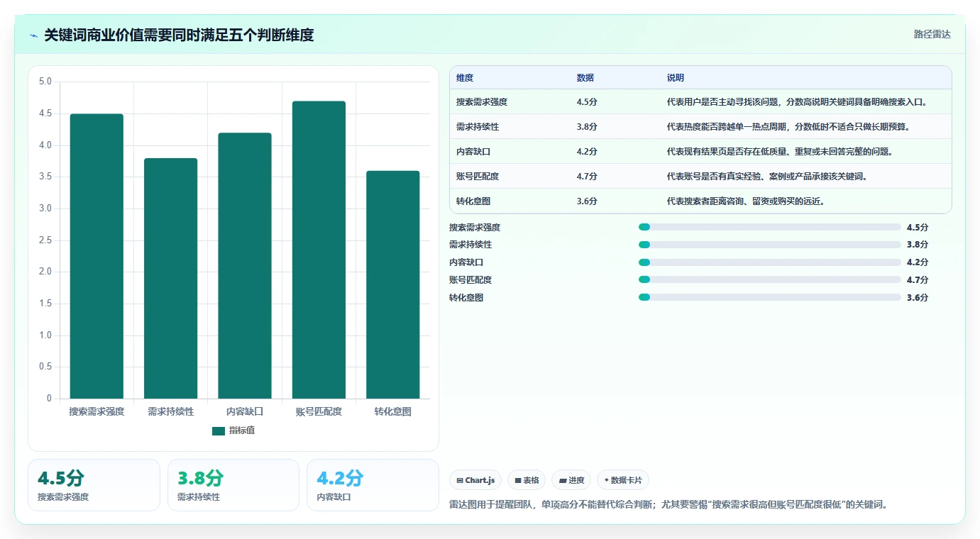Click the 账号匹配度 table row name

point(478,177)
